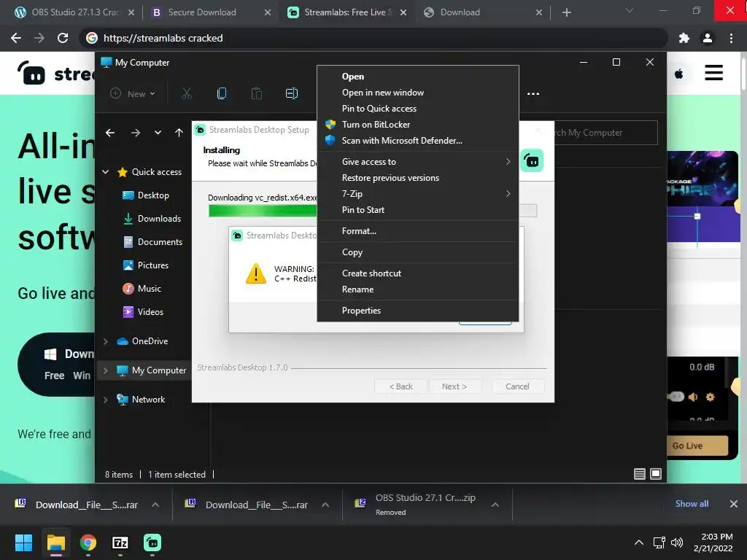Open the Chrome profile icon
The width and height of the screenshot is (747, 560).
click(708, 38)
